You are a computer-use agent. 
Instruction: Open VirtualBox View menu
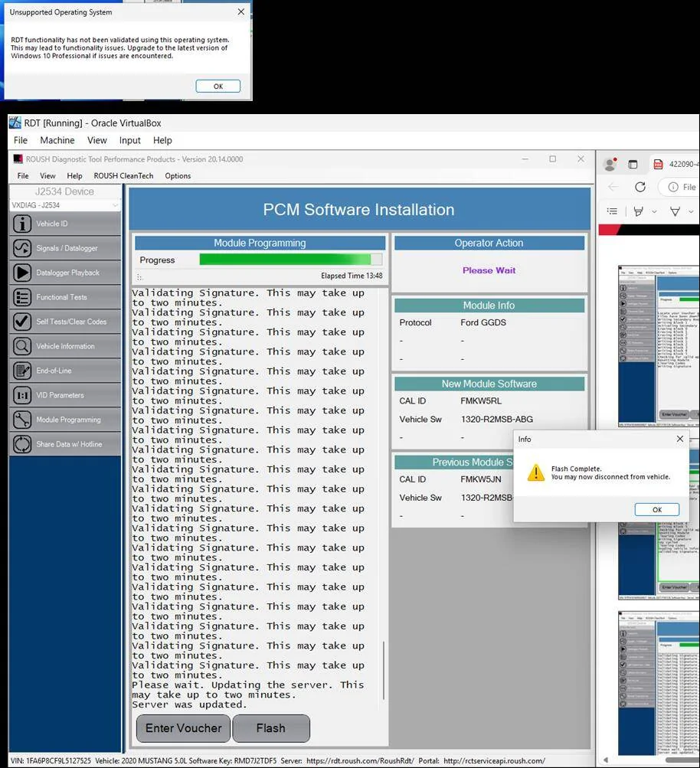97,141
